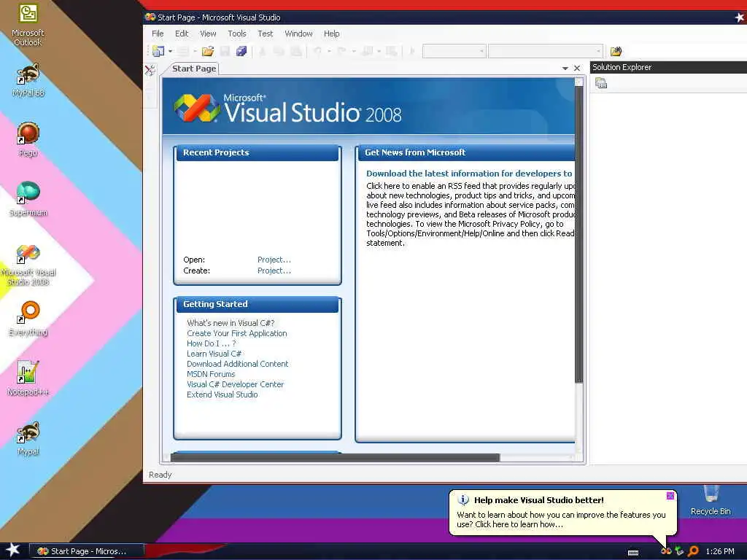Open the Window menu
The image size is (747, 560).
(298, 34)
